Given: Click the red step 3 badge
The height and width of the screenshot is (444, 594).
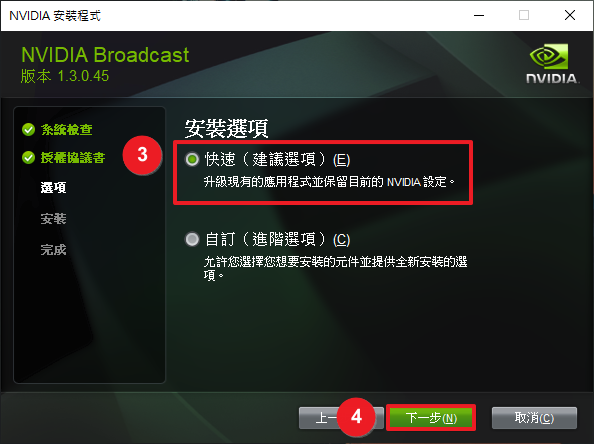Looking at the screenshot, I should (x=142, y=155).
